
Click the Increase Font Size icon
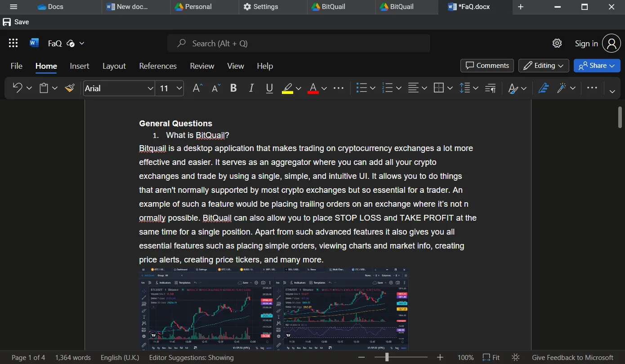click(x=197, y=89)
